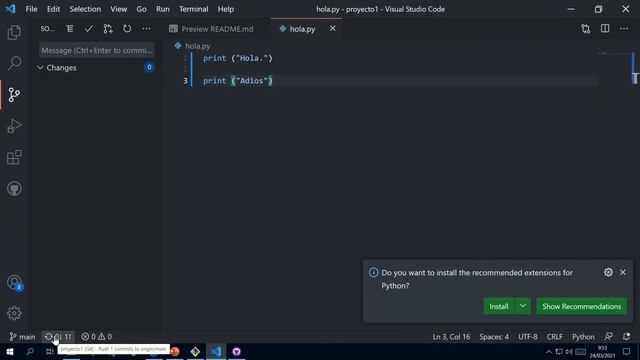Click the Create Pull Request icon
This screenshot has height=360, width=640.
pos(108,29)
